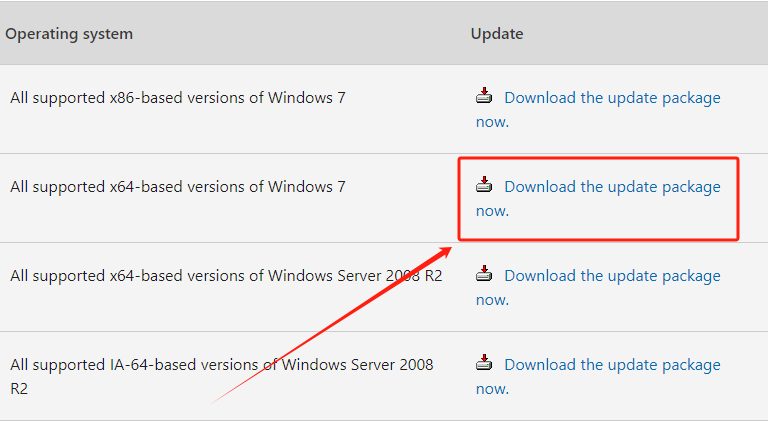Click the download icon for x86-based Windows 7

pyautogui.click(x=484, y=97)
